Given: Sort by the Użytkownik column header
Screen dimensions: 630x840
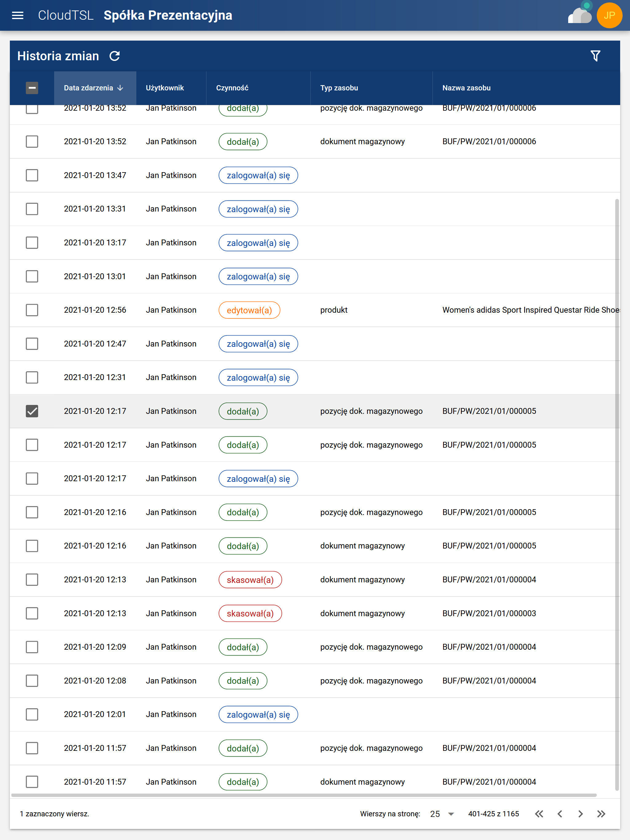Looking at the screenshot, I should click(x=165, y=88).
